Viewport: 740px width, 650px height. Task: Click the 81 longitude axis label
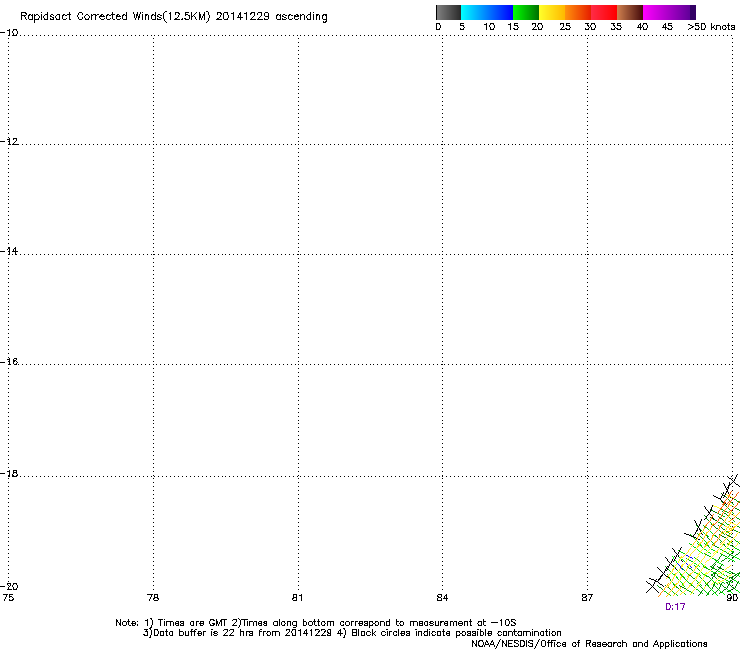point(297,598)
